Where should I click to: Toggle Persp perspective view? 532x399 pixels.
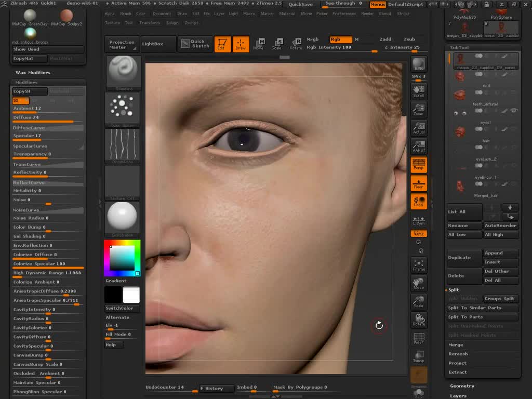(419, 165)
